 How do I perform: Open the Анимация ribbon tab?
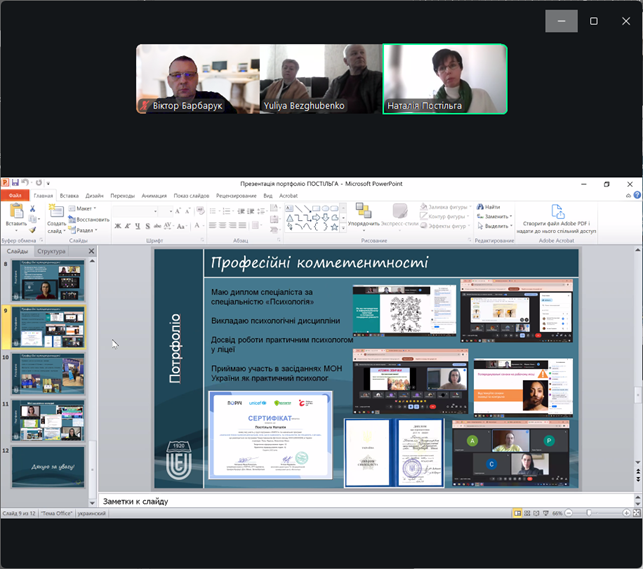point(154,196)
